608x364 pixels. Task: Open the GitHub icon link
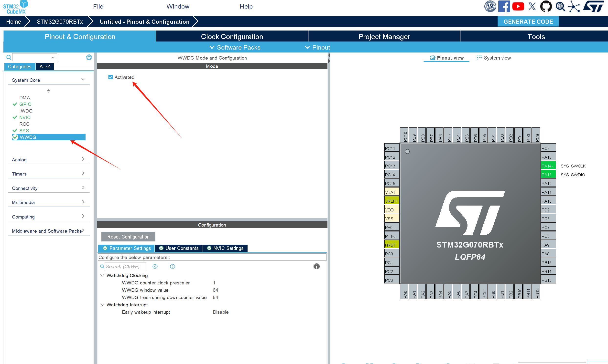point(546,6)
